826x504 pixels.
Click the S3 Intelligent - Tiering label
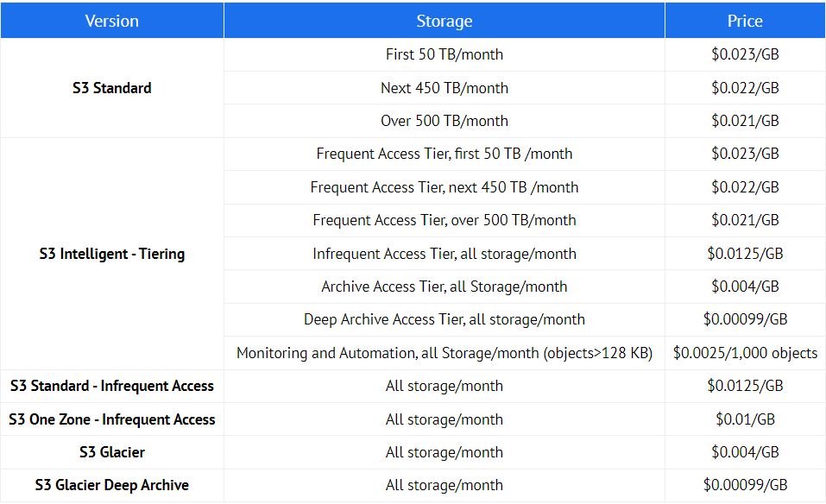click(112, 254)
